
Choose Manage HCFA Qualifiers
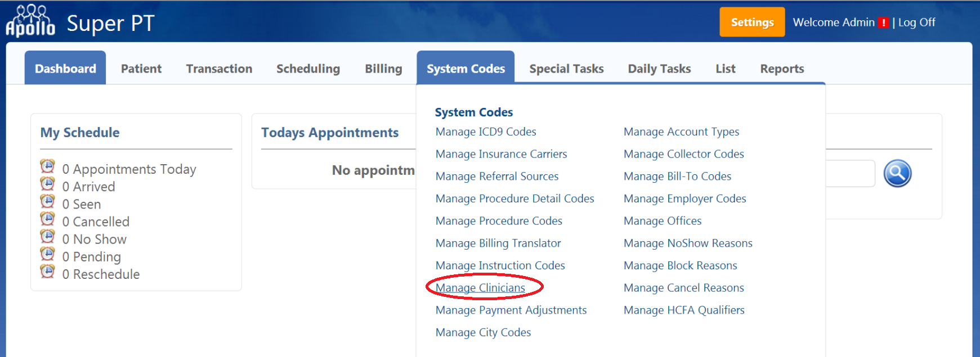pos(684,310)
